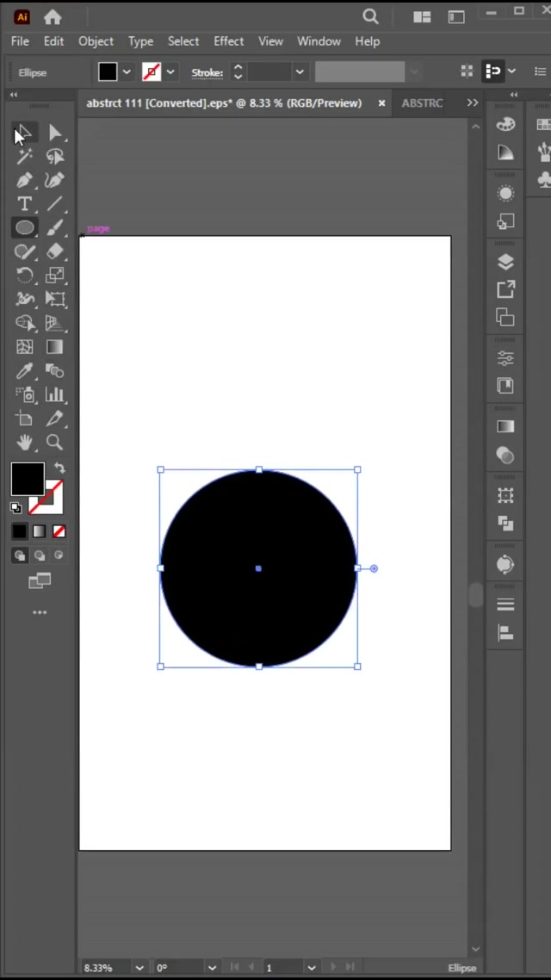Open the zoom level dropdown at 8.33%
Viewport: 551px width, 980px height.
pos(139,968)
